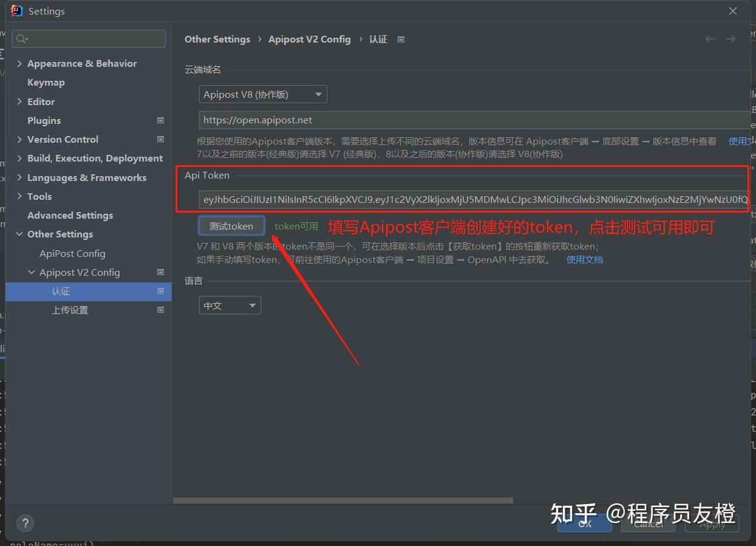Image resolution: width=756 pixels, height=546 pixels.
Task: Open 上传设置 settings page
Action: pyautogui.click(x=70, y=310)
